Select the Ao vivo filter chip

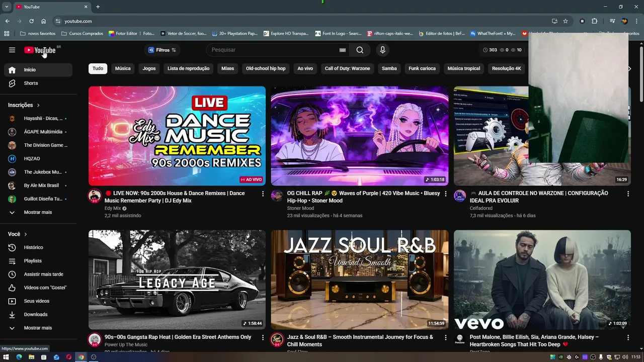pos(305,68)
